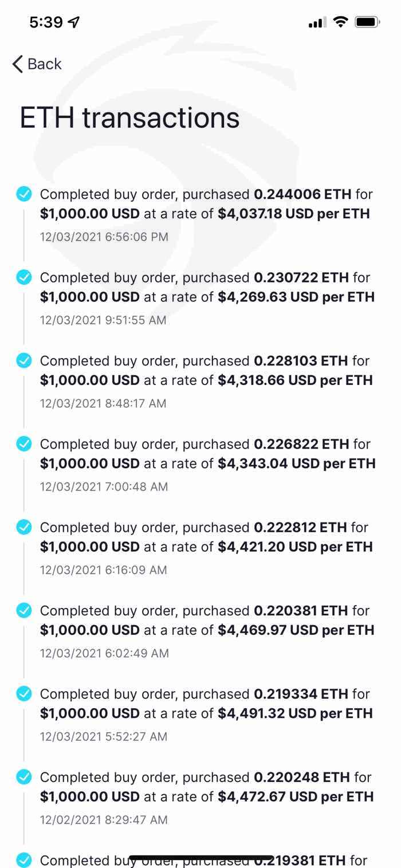Viewport: 401px width, 868px height.
Task: Select the transaction dated 12/02/2021 8:29:47 AM
Action: click(104, 820)
